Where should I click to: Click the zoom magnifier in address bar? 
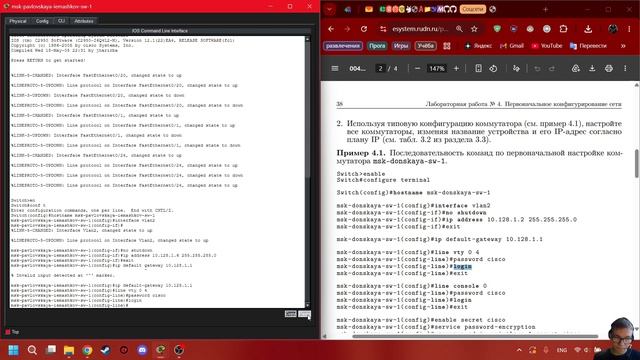459,29
